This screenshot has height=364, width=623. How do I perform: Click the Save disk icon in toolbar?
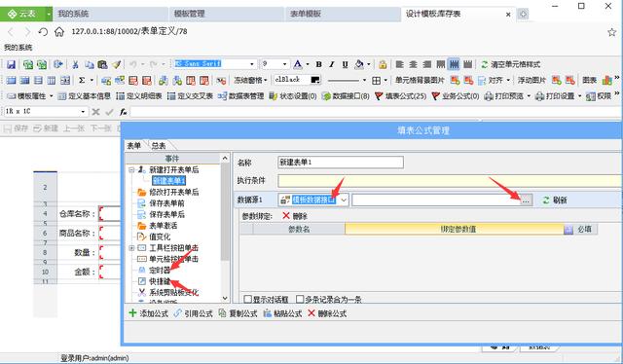pos(11,64)
